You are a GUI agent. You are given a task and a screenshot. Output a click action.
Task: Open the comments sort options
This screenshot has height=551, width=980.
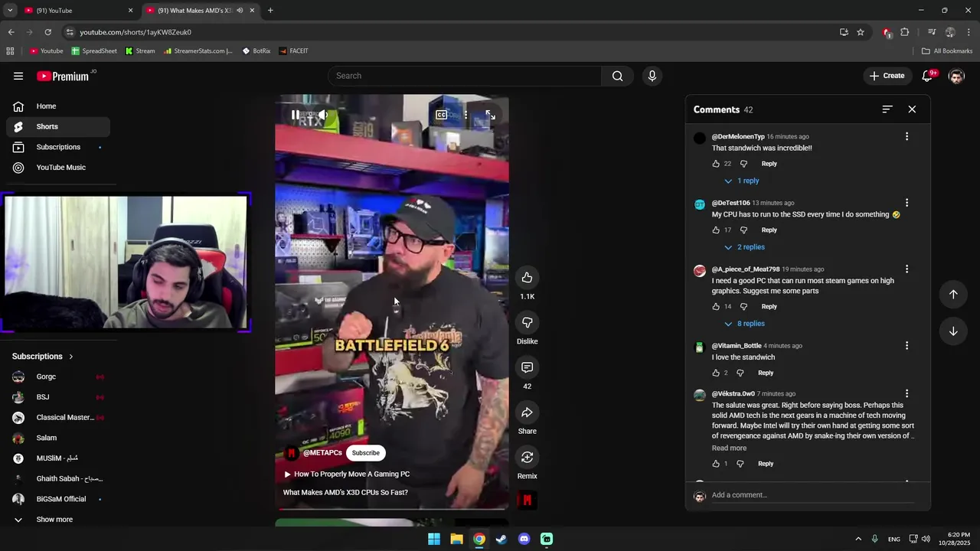(887, 109)
